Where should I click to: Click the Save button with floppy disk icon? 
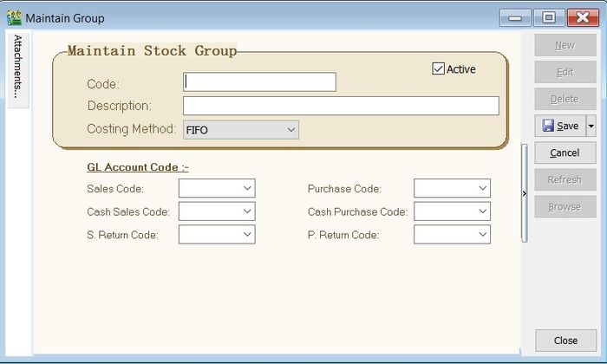(x=560, y=126)
